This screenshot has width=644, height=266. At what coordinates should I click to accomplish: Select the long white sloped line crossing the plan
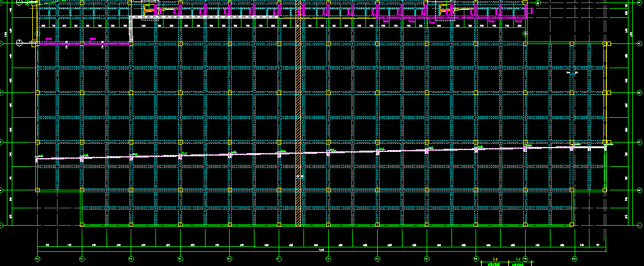click(x=321, y=153)
